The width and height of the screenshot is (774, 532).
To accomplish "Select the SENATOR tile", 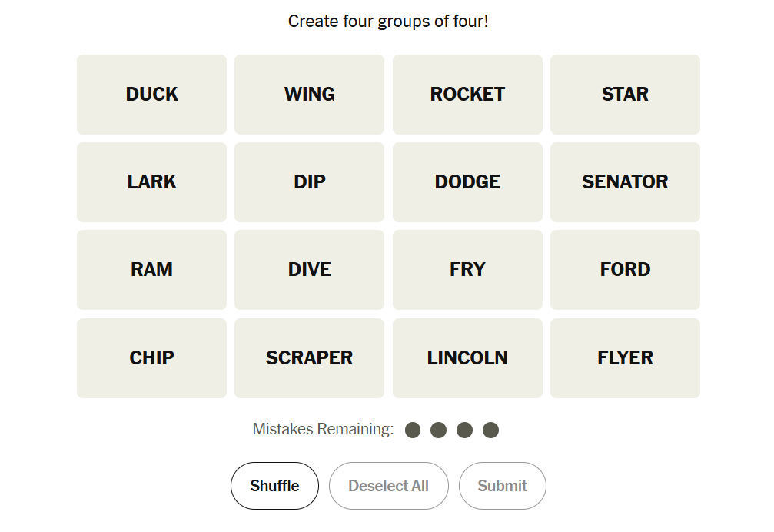I will pyautogui.click(x=625, y=182).
